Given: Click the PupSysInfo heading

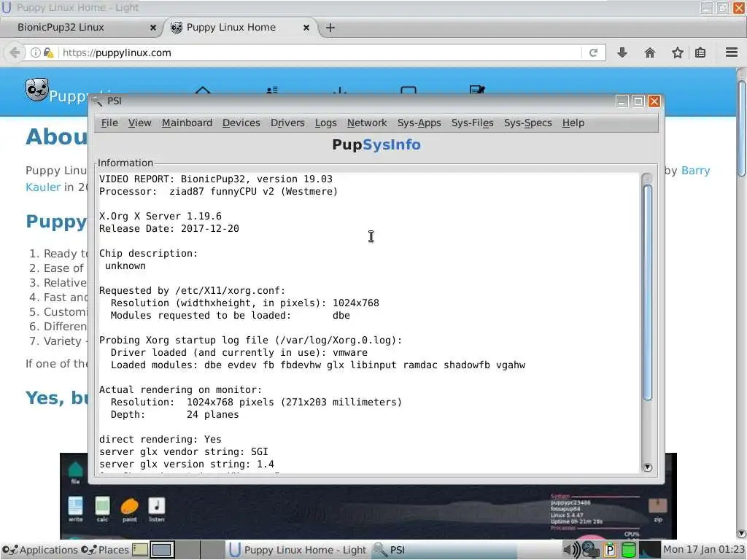Looking at the screenshot, I should pyautogui.click(x=376, y=145).
